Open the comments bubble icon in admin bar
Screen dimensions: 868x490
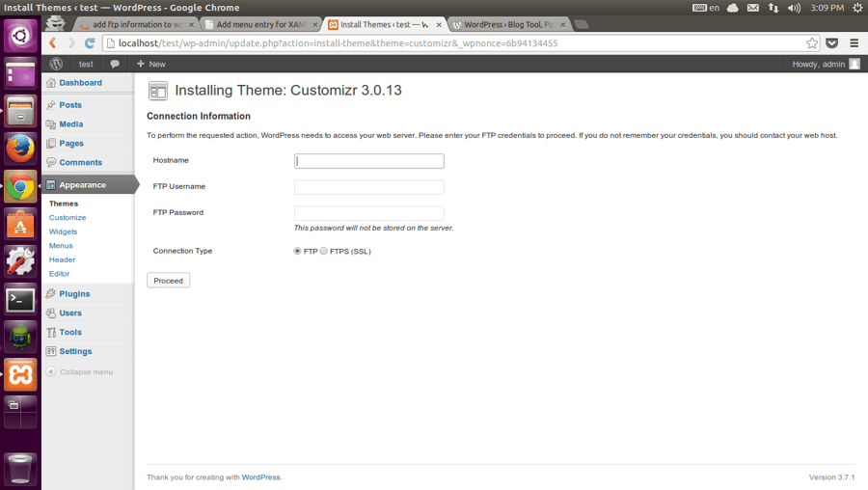pyautogui.click(x=115, y=65)
